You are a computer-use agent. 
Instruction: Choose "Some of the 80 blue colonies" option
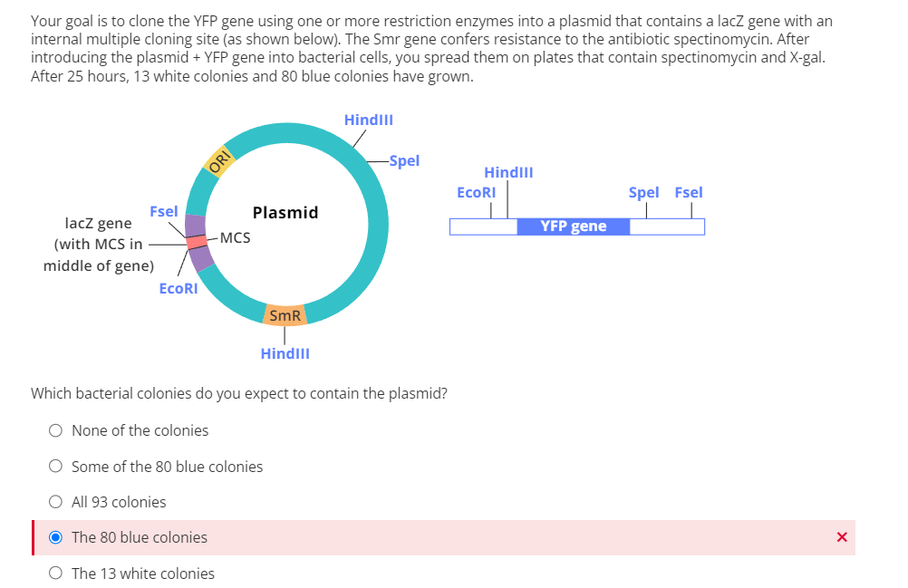point(55,466)
